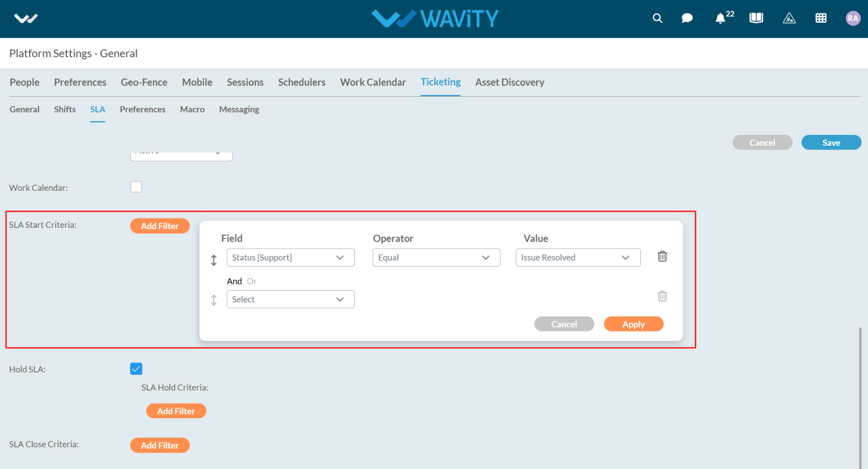Open the chat messages icon
The image size is (868, 469).
click(687, 18)
